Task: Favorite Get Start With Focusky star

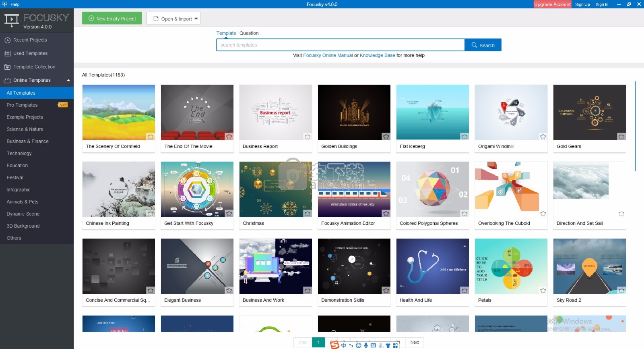Action: pos(229,214)
